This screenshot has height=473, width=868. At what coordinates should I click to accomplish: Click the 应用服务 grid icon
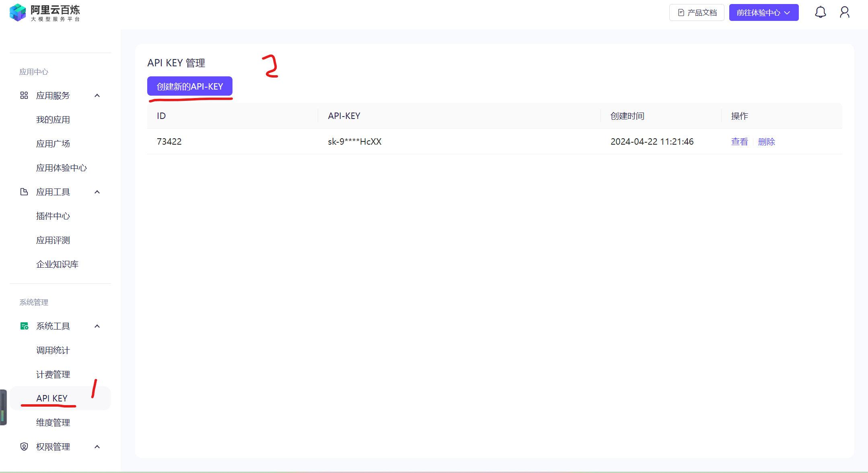click(24, 96)
